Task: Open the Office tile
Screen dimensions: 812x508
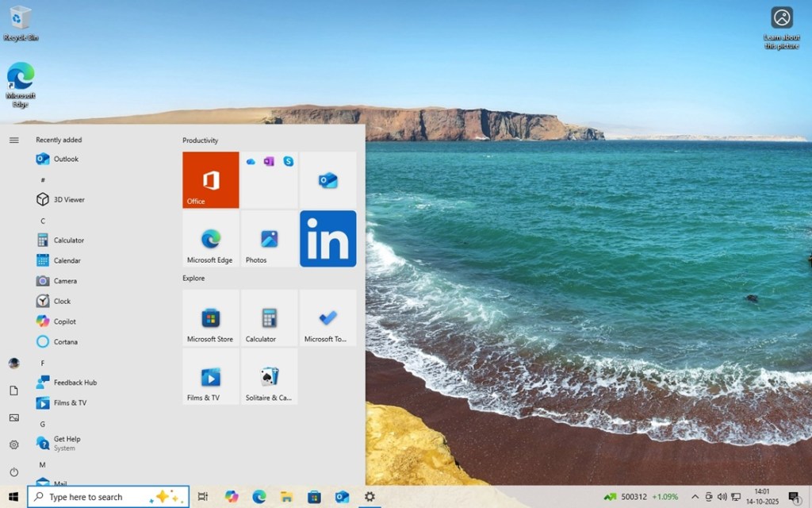Action: pos(210,180)
